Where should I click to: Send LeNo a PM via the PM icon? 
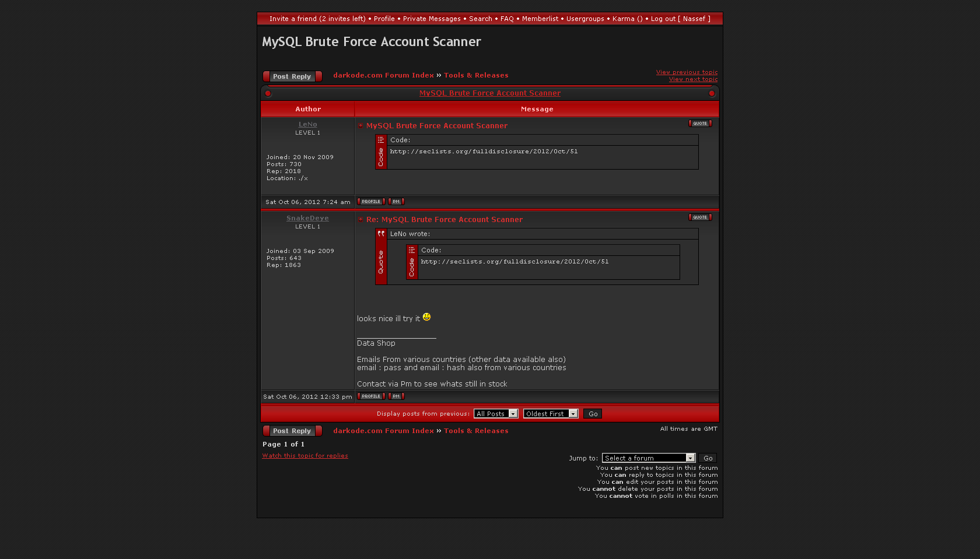396,202
